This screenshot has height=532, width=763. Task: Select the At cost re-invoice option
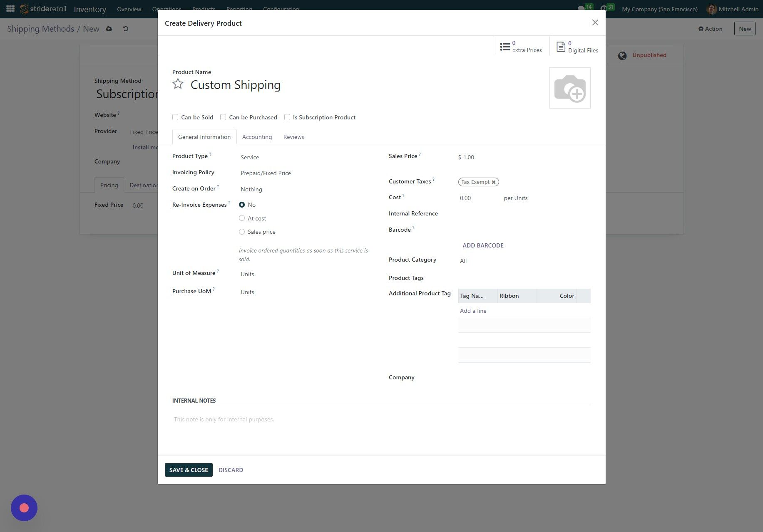[x=242, y=218]
